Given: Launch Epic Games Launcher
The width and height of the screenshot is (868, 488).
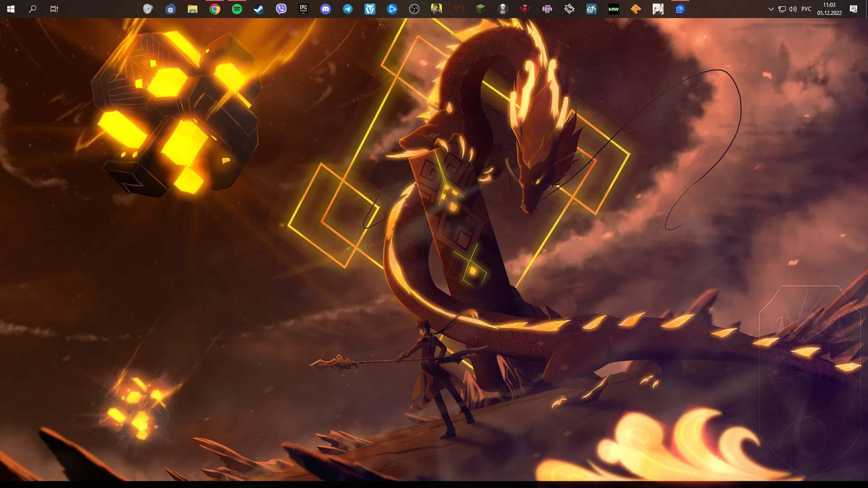Looking at the screenshot, I should point(304,9).
